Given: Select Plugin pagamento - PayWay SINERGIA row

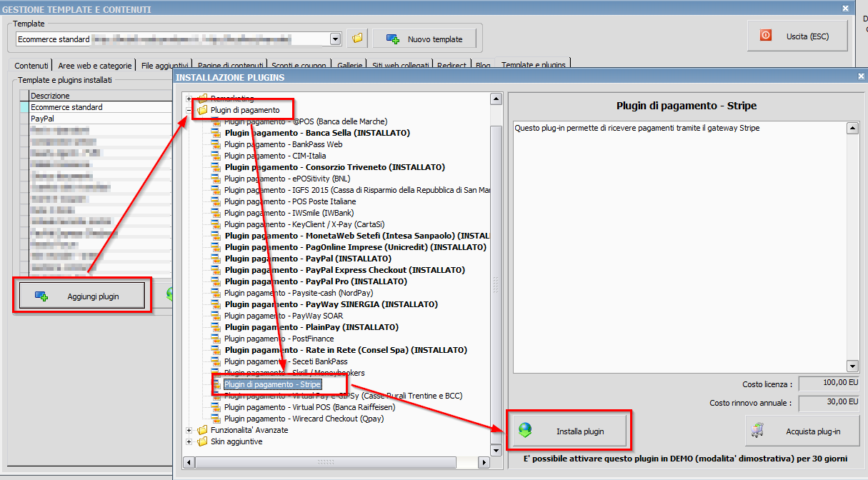Looking at the screenshot, I should (x=331, y=304).
